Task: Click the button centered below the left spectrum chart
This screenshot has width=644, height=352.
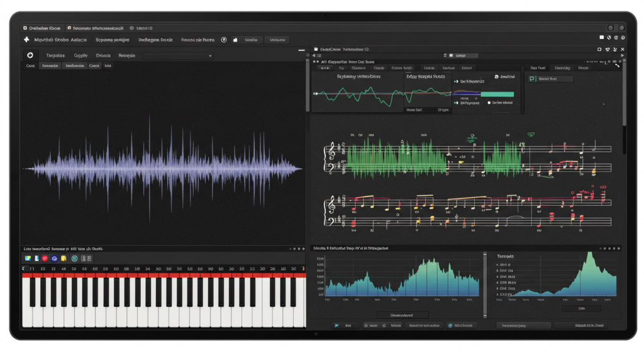Action: [x=402, y=315]
